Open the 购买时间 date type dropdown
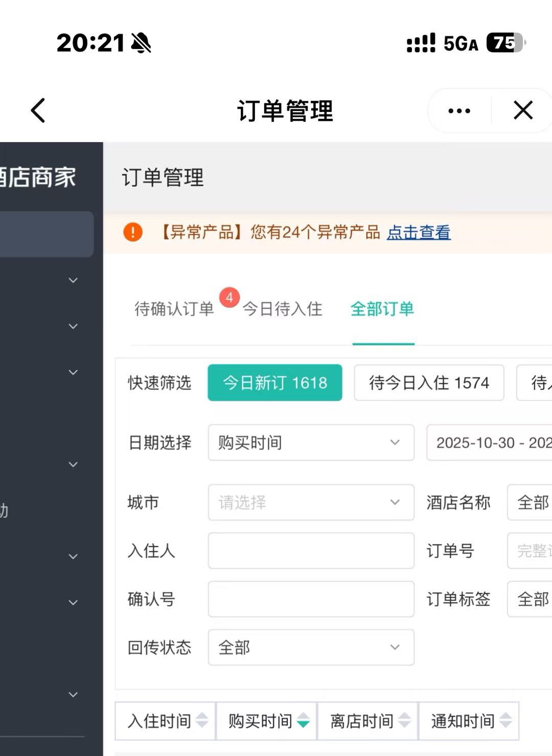This screenshot has width=552, height=756. click(311, 443)
